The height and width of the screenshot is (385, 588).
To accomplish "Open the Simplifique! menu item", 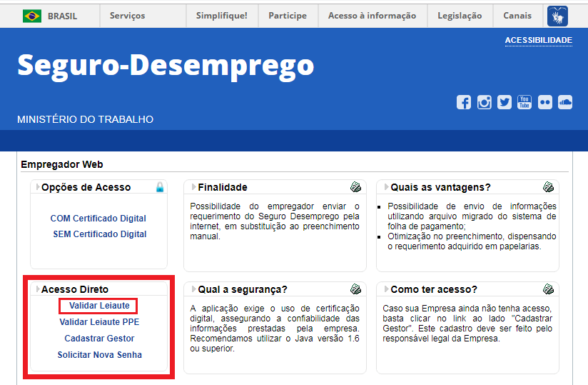I will coord(222,16).
